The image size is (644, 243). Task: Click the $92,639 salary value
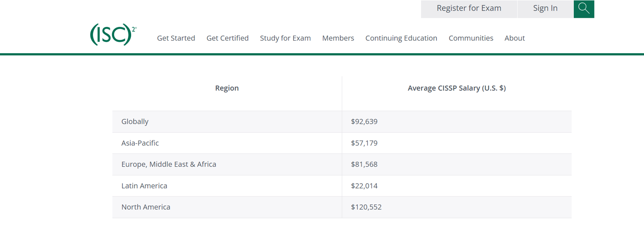click(x=364, y=122)
